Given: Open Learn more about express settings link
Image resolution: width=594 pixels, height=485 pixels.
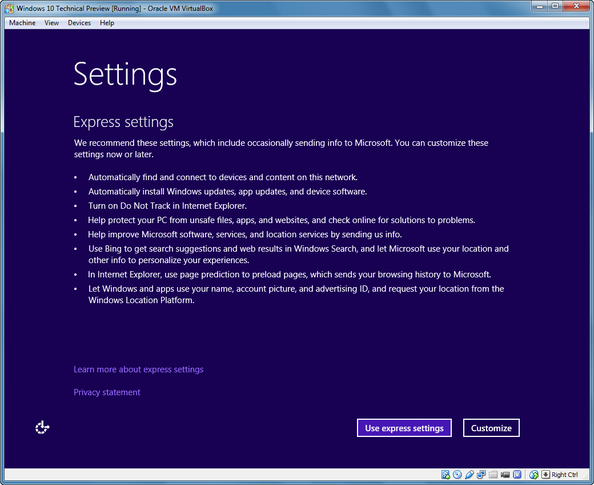Looking at the screenshot, I should coord(138,369).
